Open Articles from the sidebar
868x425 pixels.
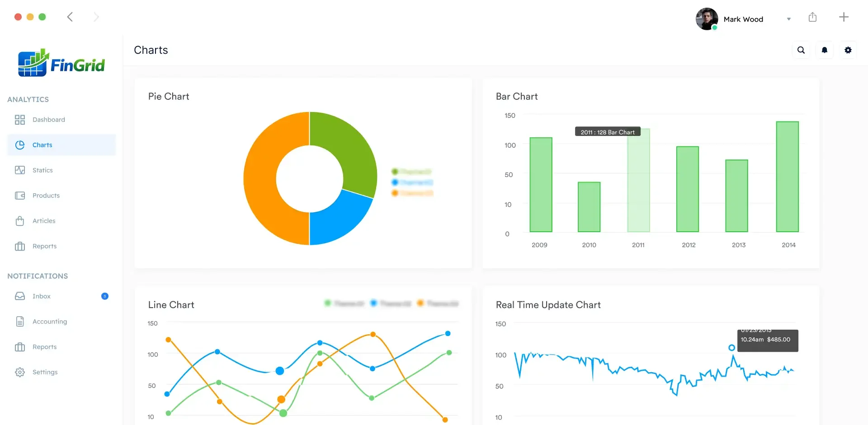click(61, 221)
